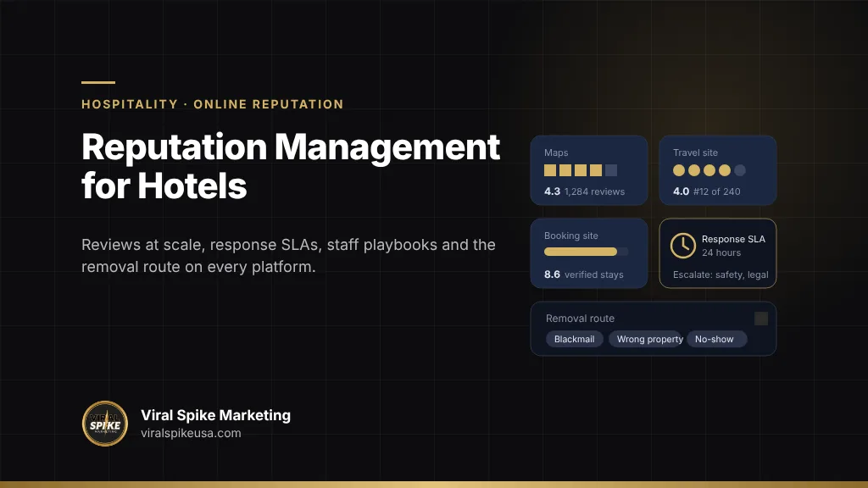Select the No-show tag

(717, 339)
